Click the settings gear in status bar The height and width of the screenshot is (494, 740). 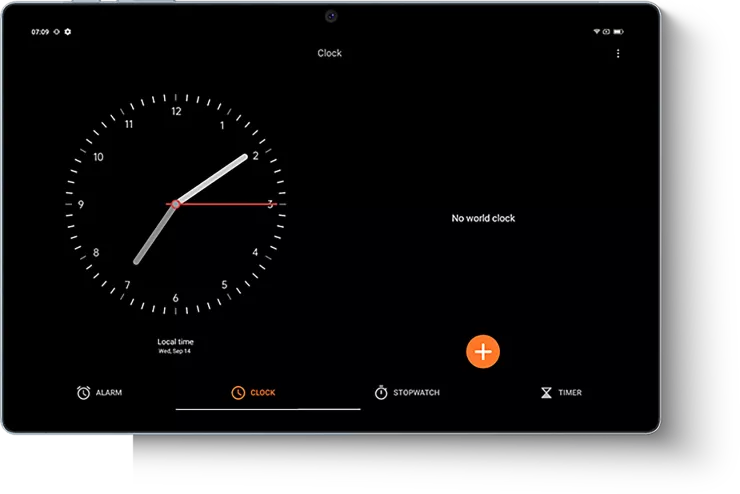68,32
